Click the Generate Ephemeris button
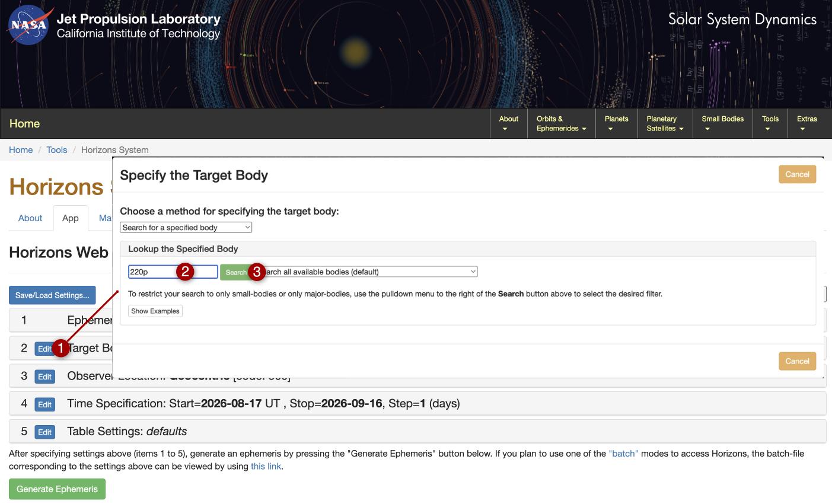This screenshot has height=504, width=832. pos(57,489)
